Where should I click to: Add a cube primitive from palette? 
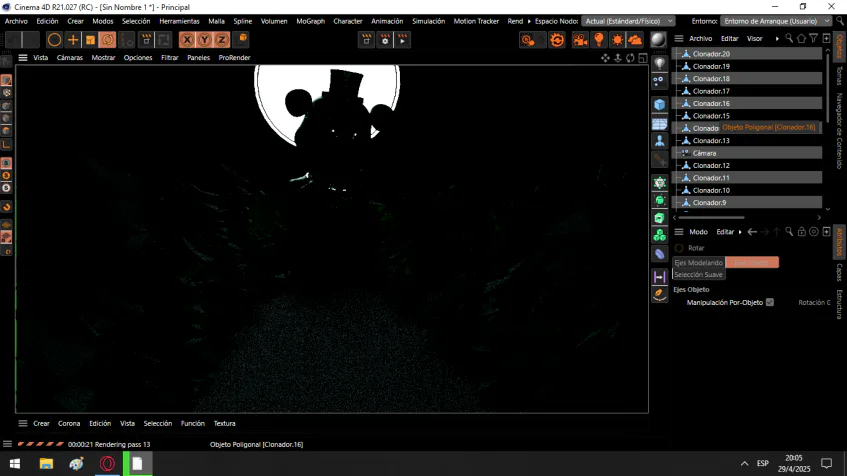660,104
